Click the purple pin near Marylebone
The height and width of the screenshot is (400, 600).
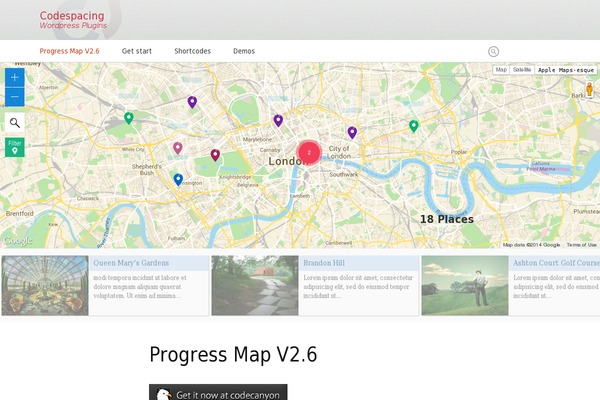tap(278, 121)
